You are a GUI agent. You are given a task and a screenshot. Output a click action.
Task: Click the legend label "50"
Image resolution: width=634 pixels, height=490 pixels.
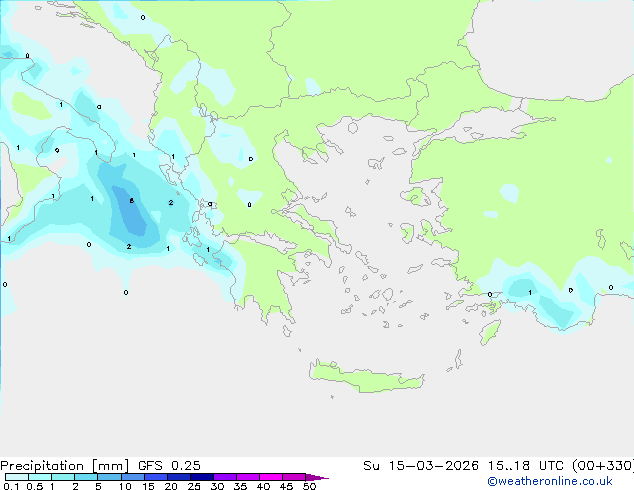tap(309, 486)
